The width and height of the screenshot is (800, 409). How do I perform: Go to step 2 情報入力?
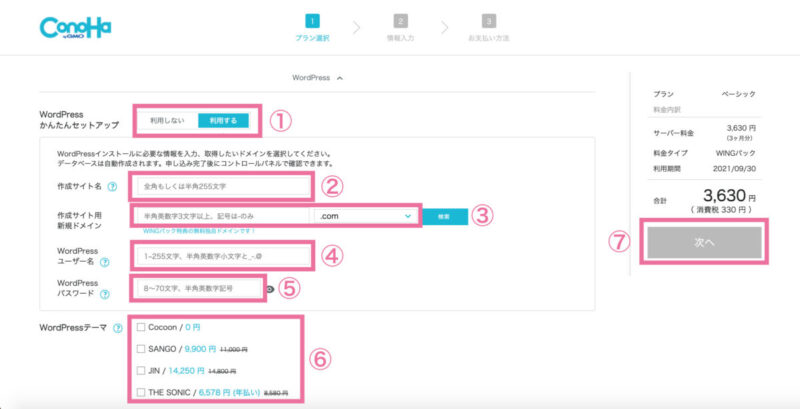click(x=401, y=29)
